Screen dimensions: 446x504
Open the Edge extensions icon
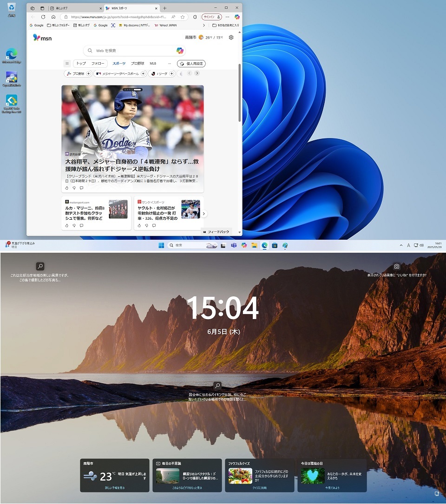point(195,17)
